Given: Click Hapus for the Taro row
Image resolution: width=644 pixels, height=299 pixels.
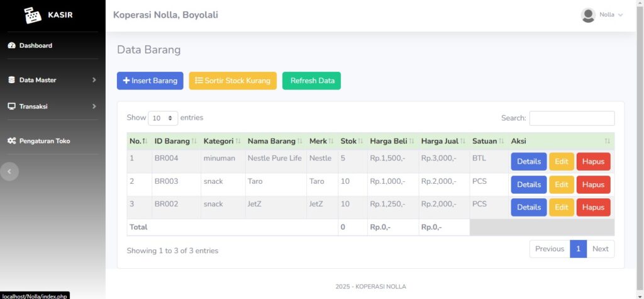Looking at the screenshot, I should pyautogui.click(x=593, y=184).
